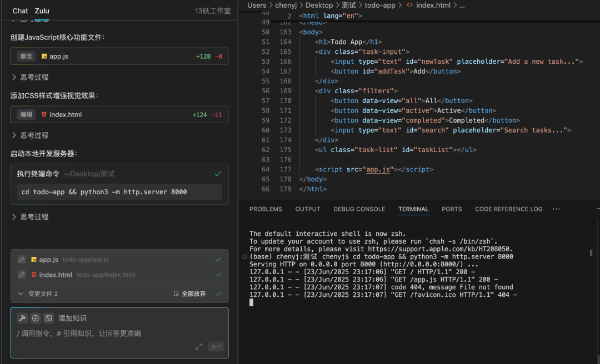600x364 pixels.
Task: Click 测试 in the breadcrumb path
Action: [348, 6]
